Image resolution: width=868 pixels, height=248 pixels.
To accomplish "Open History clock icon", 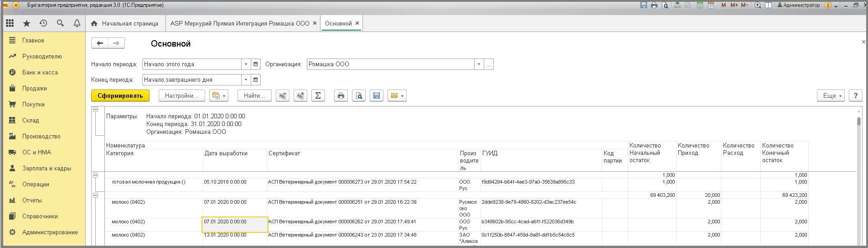I will pos(43,23).
